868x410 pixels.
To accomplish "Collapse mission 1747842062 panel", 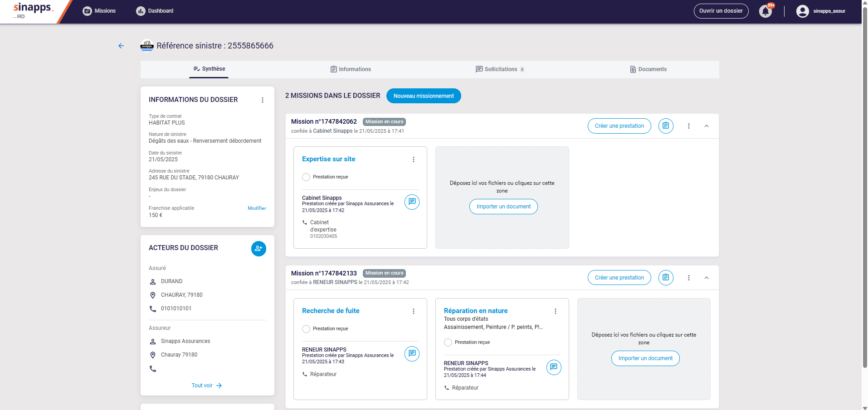I will point(707,126).
